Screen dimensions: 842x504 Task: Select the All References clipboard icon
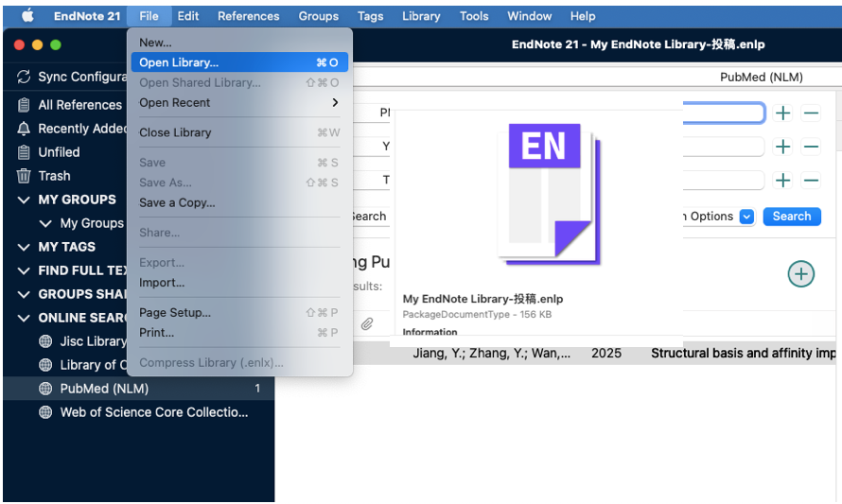tap(24, 105)
